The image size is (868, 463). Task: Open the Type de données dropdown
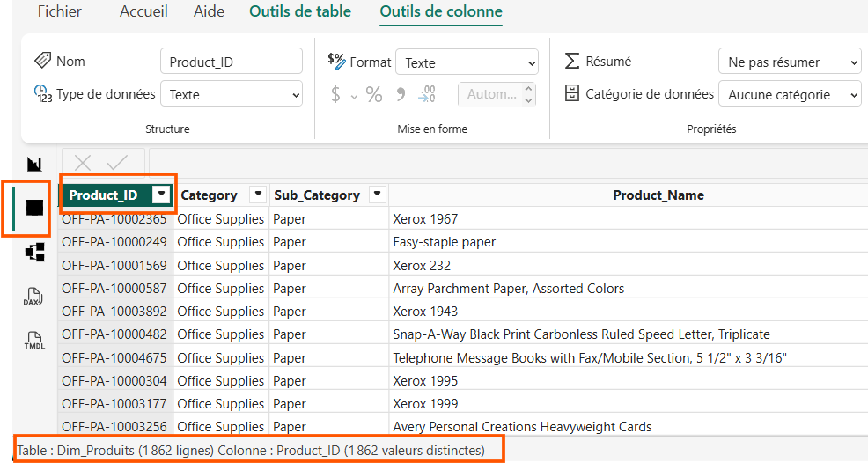(232, 94)
